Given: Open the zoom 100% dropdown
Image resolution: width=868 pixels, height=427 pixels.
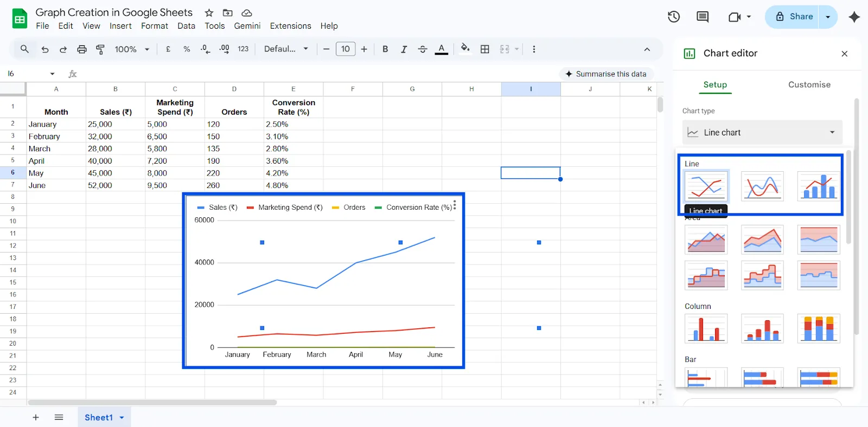Looking at the screenshot, I should point(132,49).
